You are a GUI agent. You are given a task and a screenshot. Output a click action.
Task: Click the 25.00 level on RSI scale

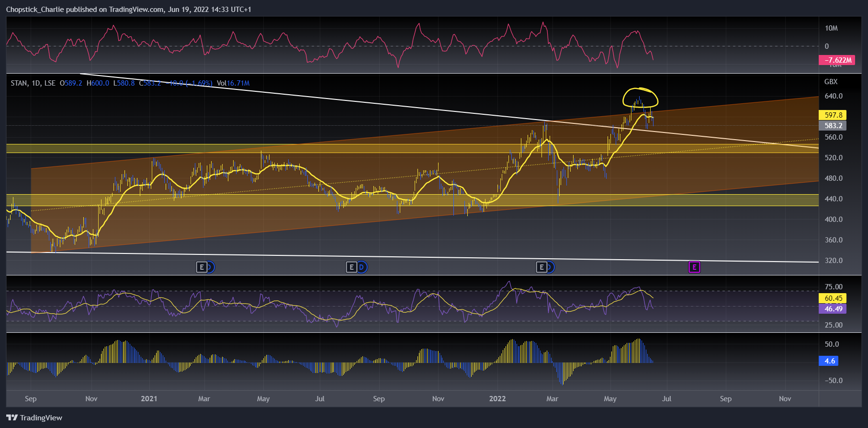click(x=834, y=325)
